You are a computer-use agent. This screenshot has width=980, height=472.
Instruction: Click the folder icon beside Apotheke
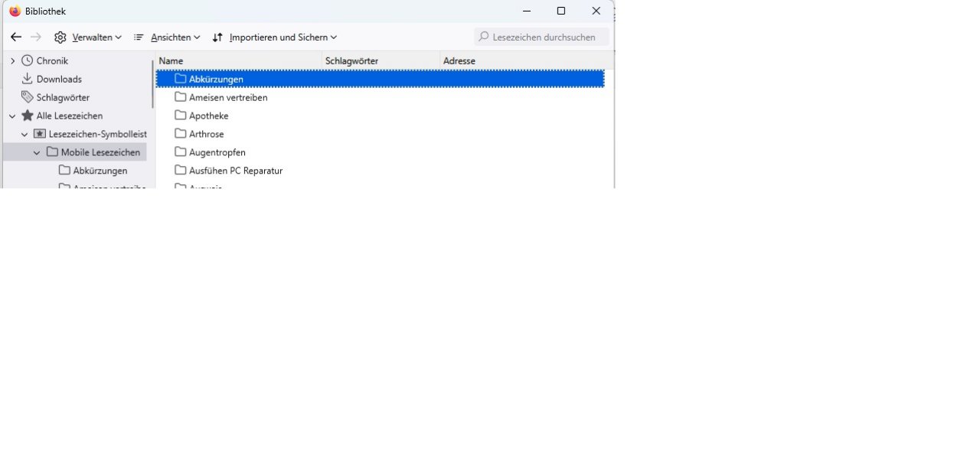click(181, 115)
